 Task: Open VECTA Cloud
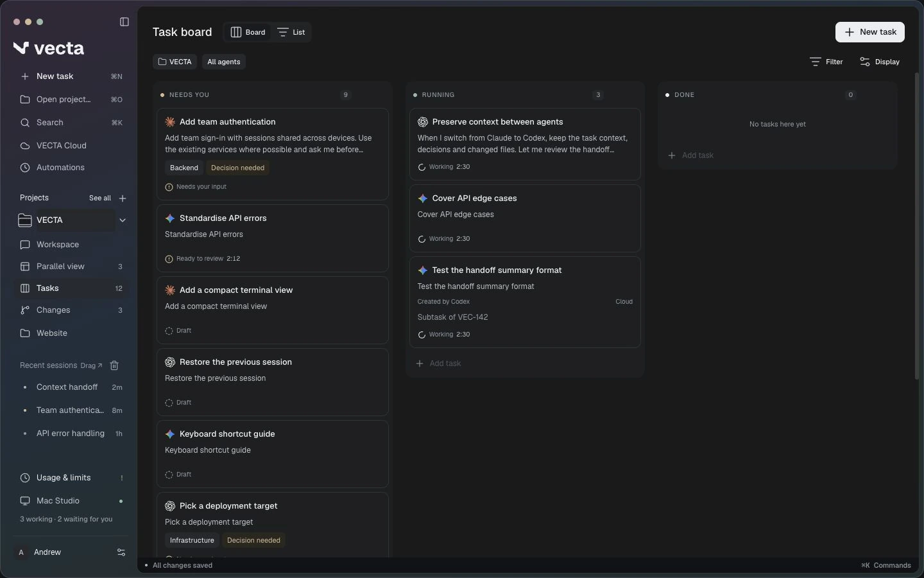coord(71,146)
